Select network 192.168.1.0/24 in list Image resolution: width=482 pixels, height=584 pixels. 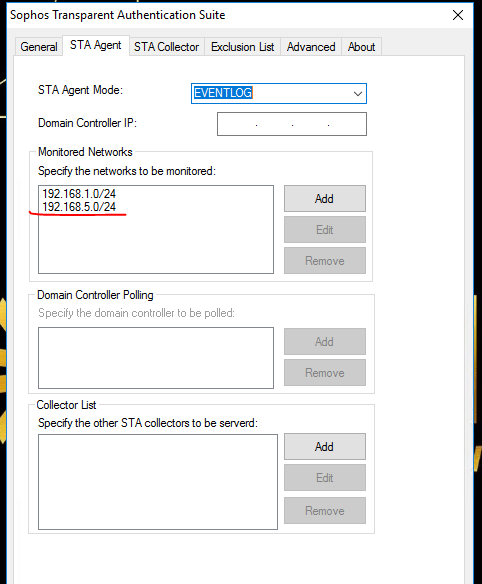click(x=79, y=194)
